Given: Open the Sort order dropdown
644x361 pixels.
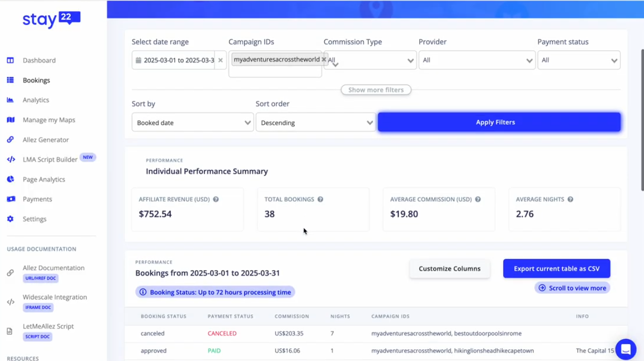Looking at the screenshot, I should (316, 122).
